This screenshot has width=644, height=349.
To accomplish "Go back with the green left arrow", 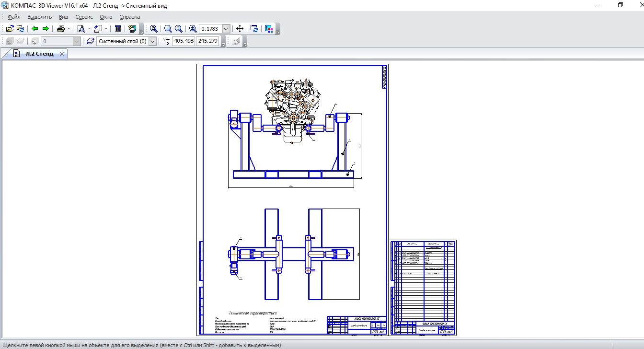I will pyautogui.click(x=34, y=29).
